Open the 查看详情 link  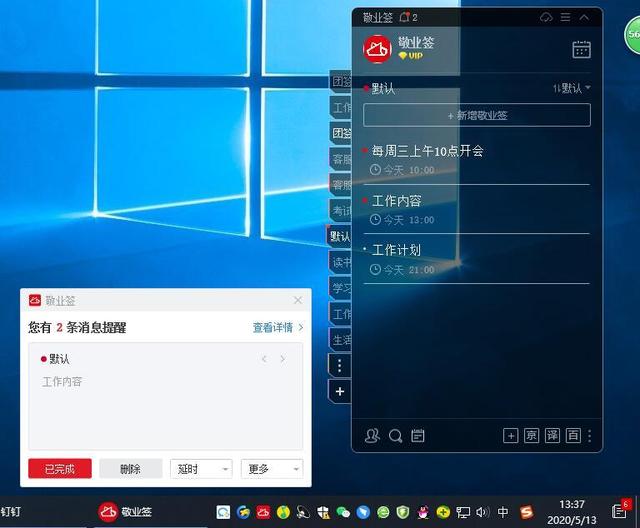tap(278, 327)
